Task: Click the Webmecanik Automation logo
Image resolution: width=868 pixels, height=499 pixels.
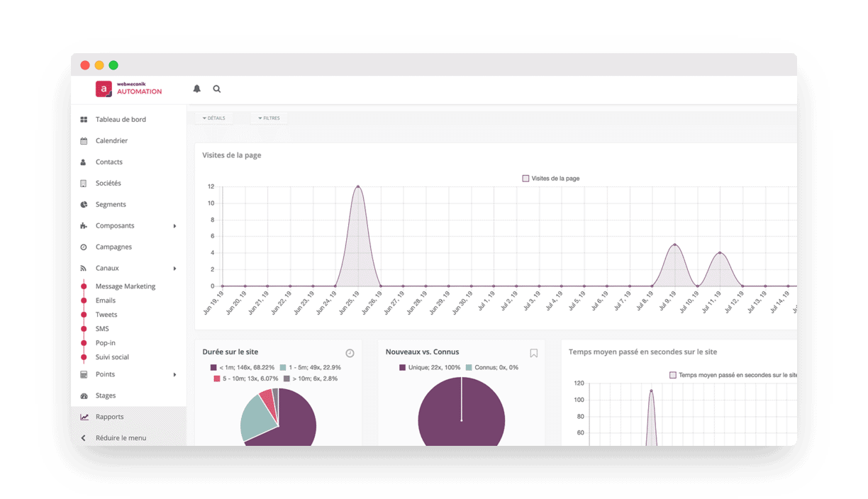Action: [129, 89]
